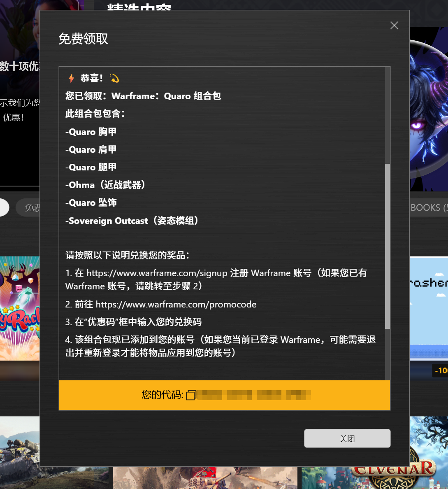Click the '-Quaro 肩甲' list line
This screenshot has width=448, height=489.
(x=91, y=149)
